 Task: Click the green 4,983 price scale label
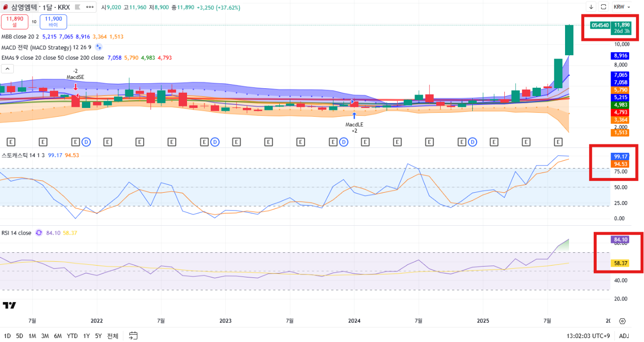tap(621, 105)
